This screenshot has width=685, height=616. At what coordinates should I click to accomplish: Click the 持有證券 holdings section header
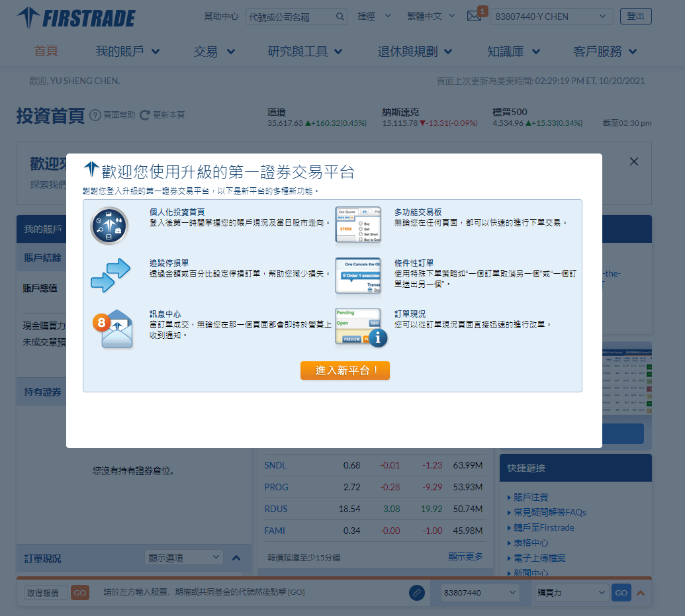click(43, 392)
